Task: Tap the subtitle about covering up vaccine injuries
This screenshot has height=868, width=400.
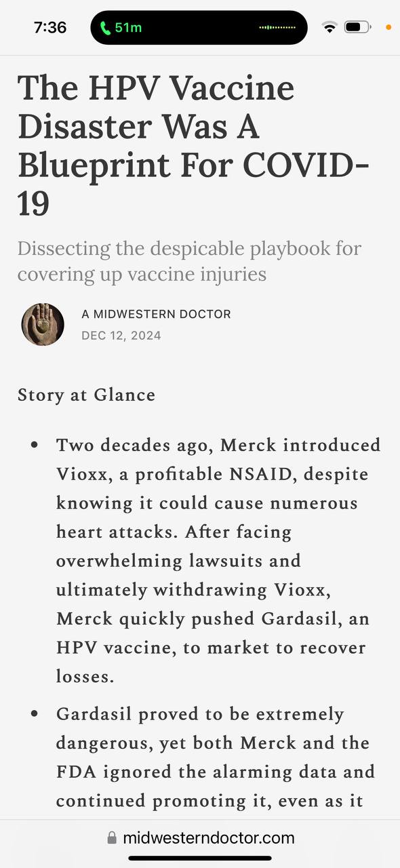Action: tap(189, 261)
